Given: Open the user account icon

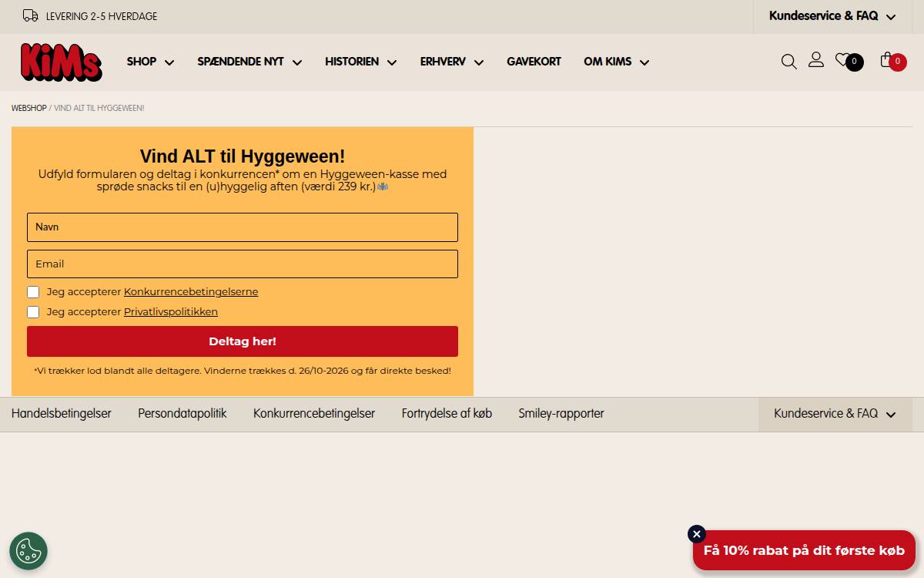Looking at the screenshot, I should click(x=816, y=60).
